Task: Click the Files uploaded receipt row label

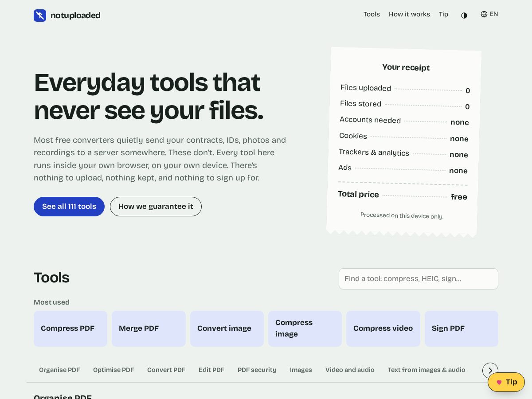Action: tap(366, 88)
